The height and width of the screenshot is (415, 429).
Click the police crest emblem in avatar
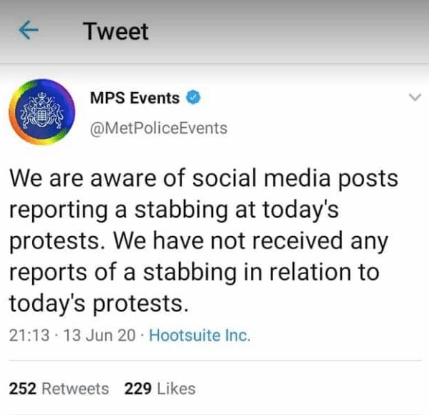[x=42, y=112]
